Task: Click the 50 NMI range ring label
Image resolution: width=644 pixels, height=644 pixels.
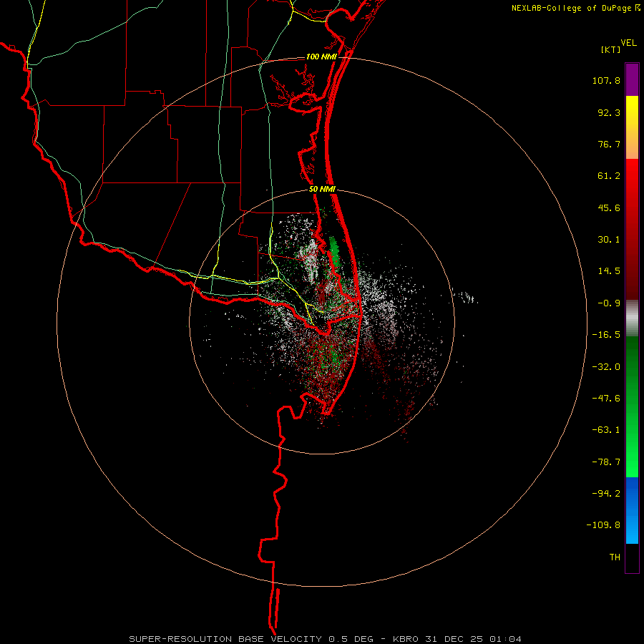Action: pos(323,190)
